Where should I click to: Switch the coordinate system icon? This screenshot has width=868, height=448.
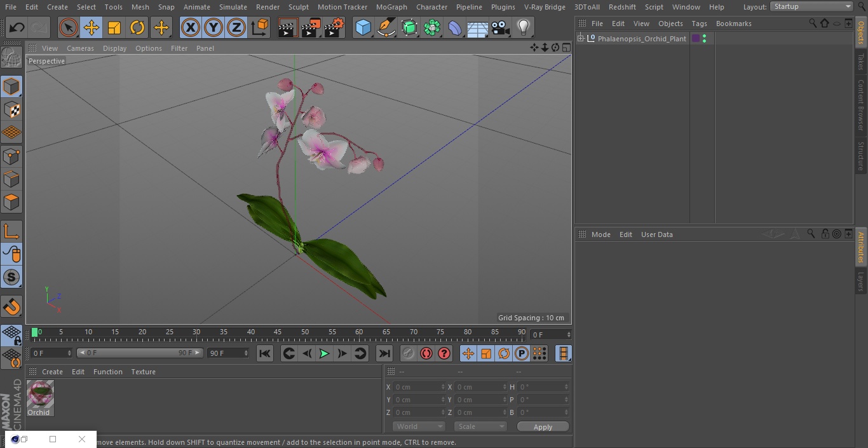(259, 27)
